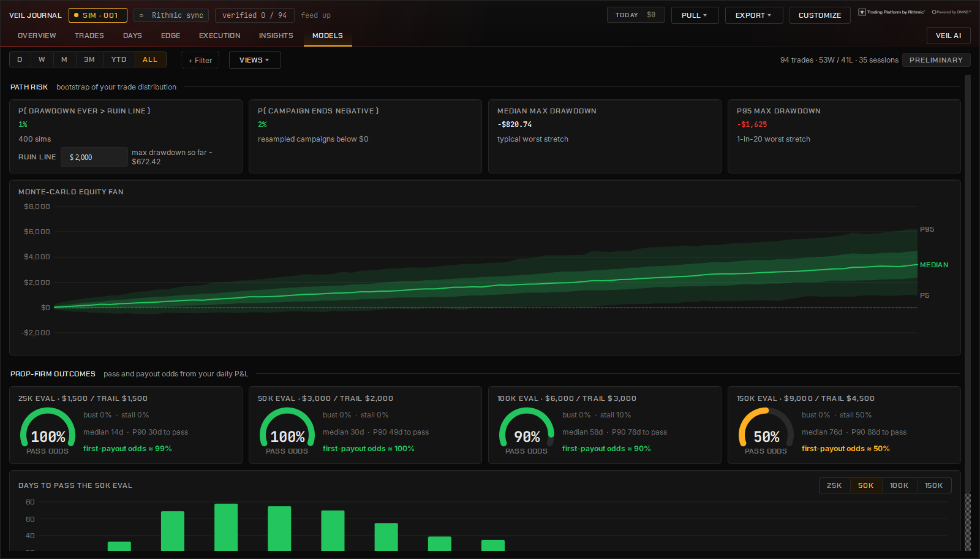Click the MEDIAN line label on equity fan

tap(934, 265)
